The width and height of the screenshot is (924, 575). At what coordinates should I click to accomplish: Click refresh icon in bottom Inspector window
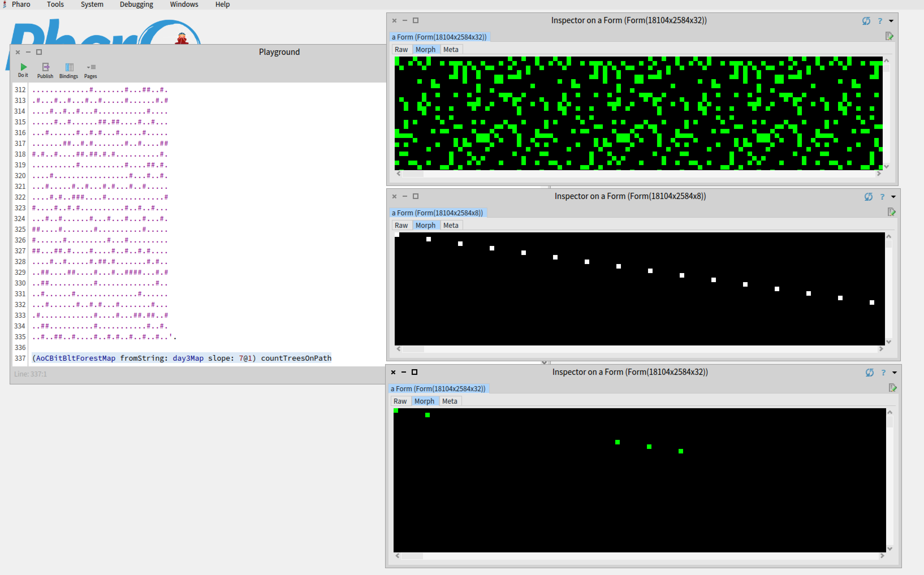(x=869, y=373)
